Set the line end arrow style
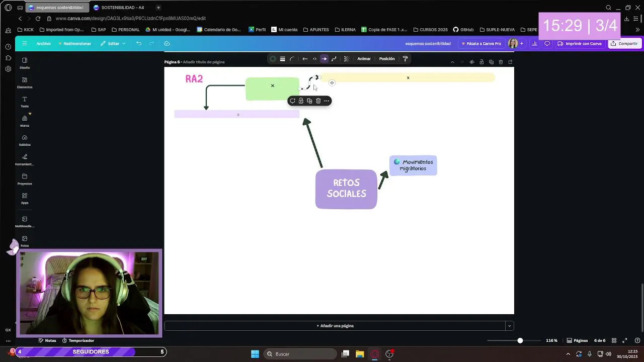 tap(324, 59)
